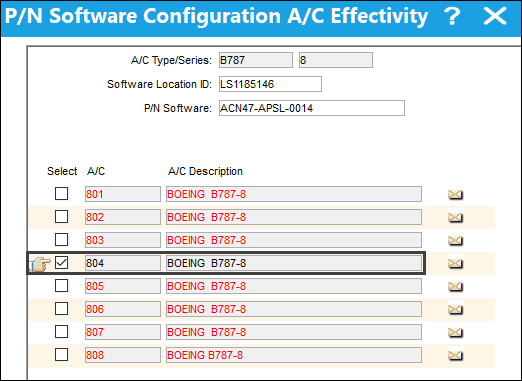Click the Software Location ID label
Image resolution: width=522 pixels, height=381 pixels.
(x=159, y=84)
